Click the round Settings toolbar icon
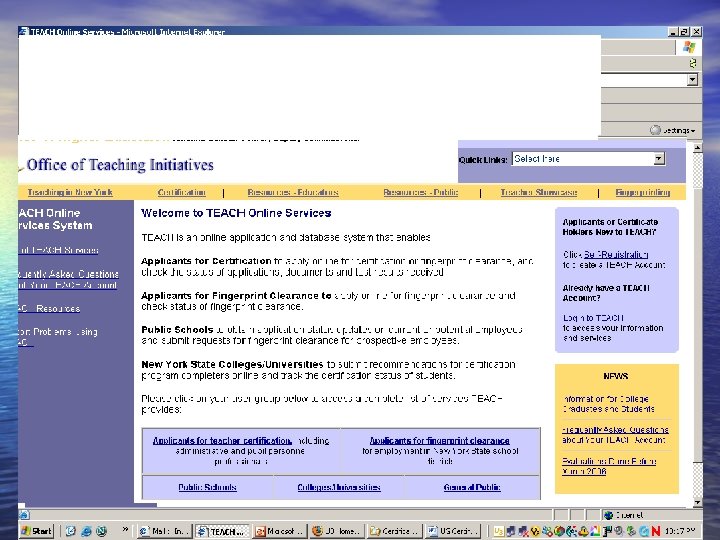Viewport: 720px width, 540px height. [655, 130]
